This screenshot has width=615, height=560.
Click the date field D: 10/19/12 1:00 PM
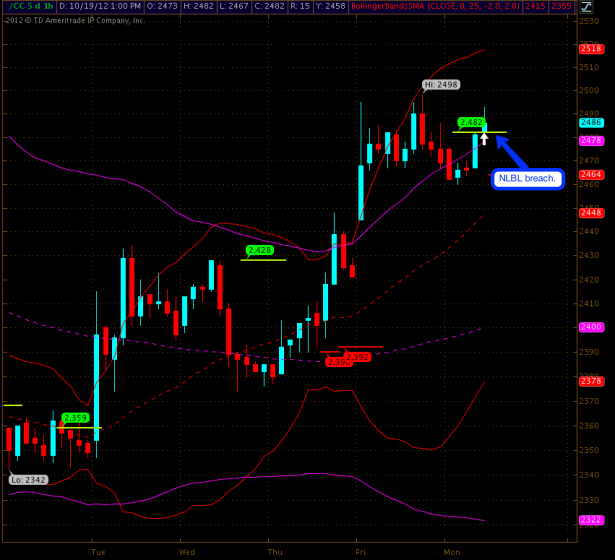click(x=99, y=7)
